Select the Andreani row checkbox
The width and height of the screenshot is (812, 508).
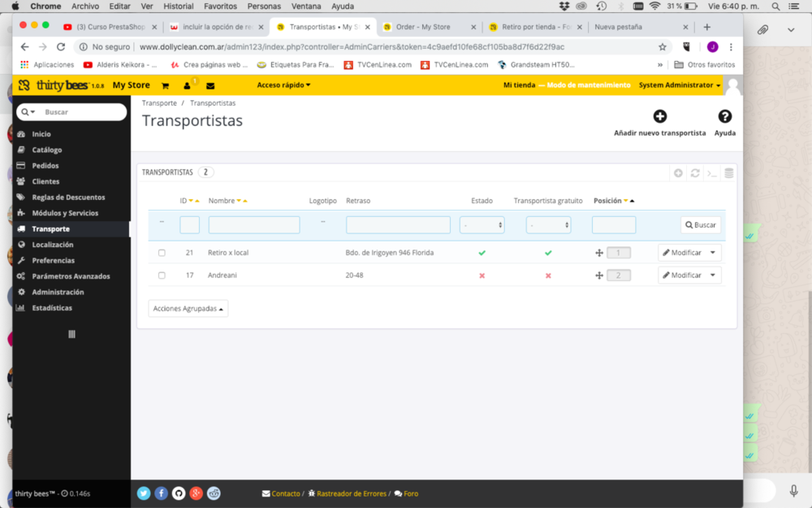click(162, 276)
